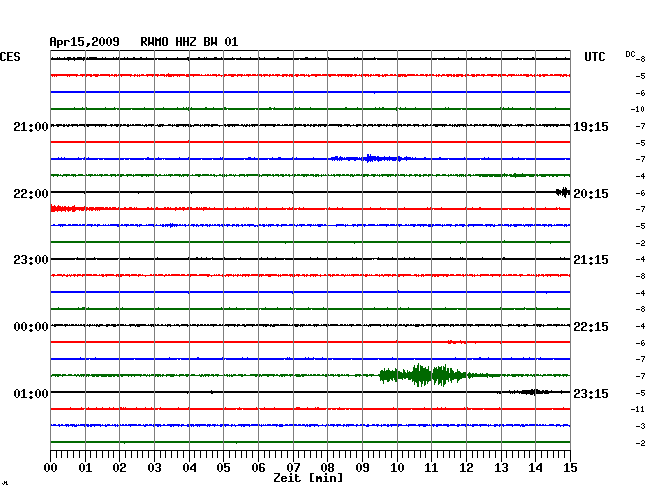Select the UTC column header
Viewport: 650px width, 494px height.
tap(595, 57)
